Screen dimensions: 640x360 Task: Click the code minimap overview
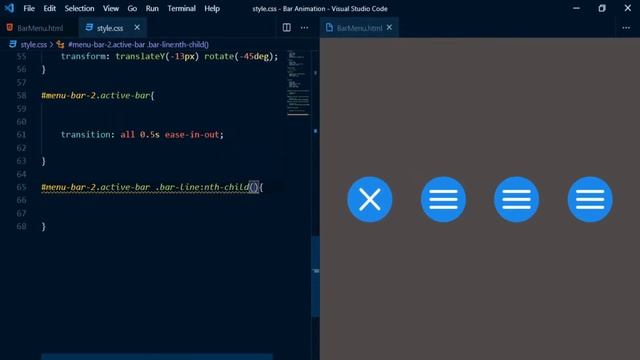click(298, 83)
